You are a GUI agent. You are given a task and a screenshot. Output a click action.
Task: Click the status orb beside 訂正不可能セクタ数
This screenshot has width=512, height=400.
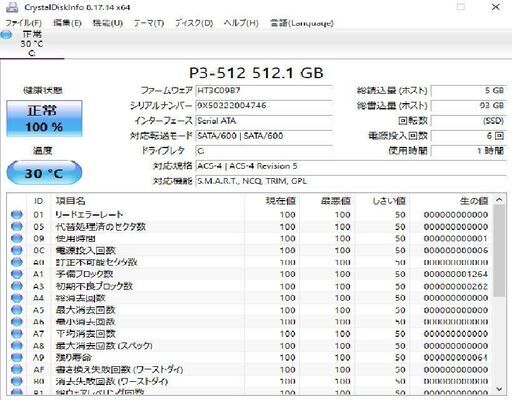[x=17, y=262]
